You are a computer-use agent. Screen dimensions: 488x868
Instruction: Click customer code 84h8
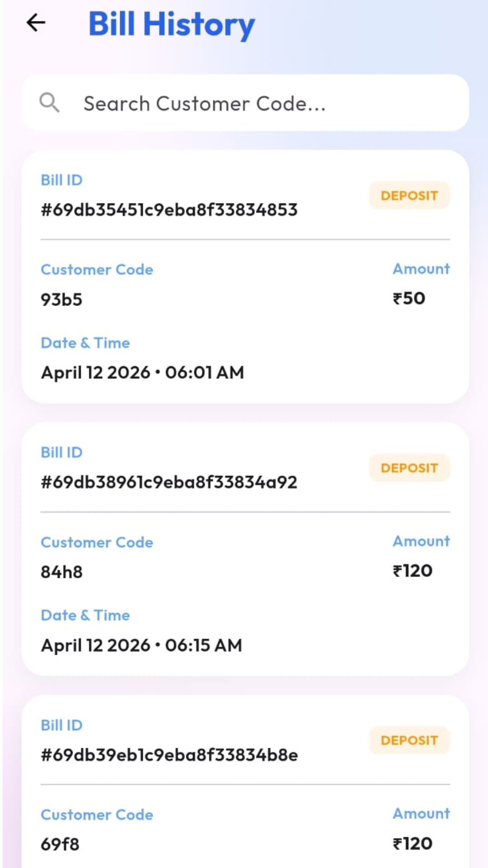click(x=61, y=572)
